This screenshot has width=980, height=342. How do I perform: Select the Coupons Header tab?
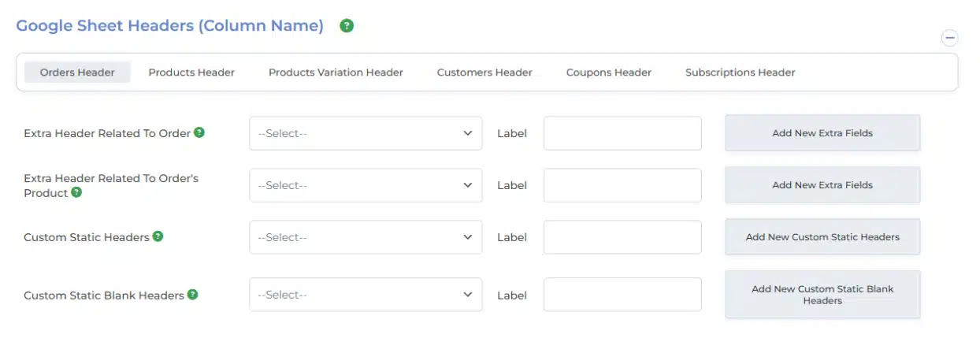point(608,72)
